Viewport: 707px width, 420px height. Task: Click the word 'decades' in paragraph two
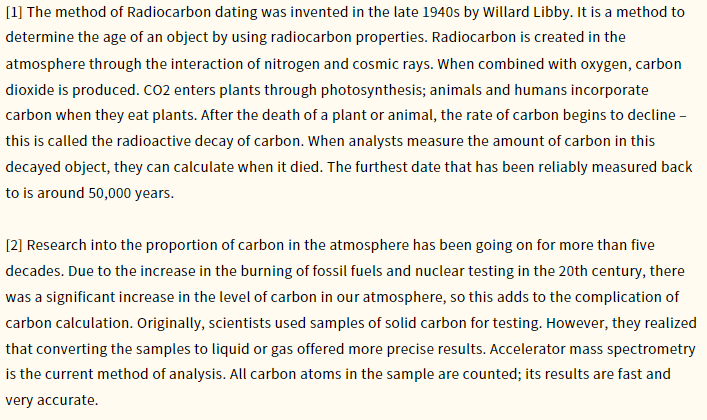coord(35,271)
